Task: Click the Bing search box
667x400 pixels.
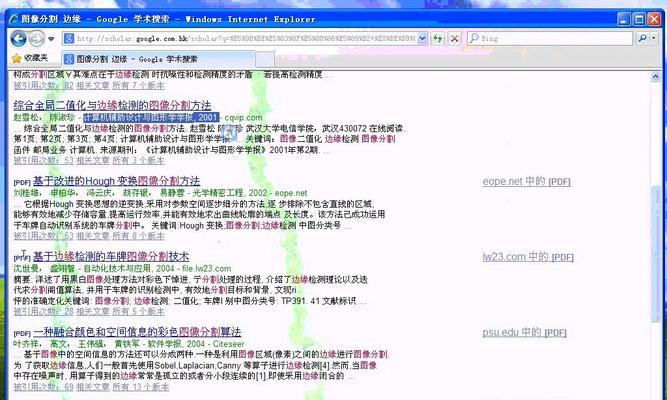Action: pyautogui.click(x=550, y=38)
